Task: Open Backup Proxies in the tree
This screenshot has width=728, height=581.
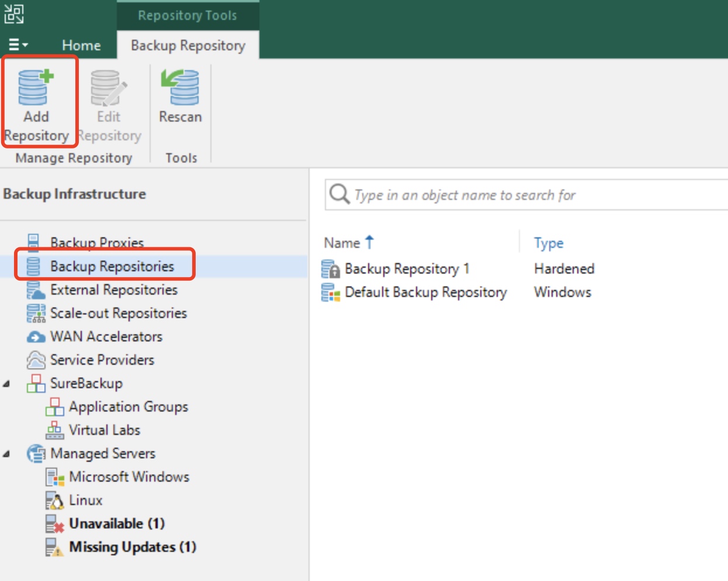Action: pos(97,242)
